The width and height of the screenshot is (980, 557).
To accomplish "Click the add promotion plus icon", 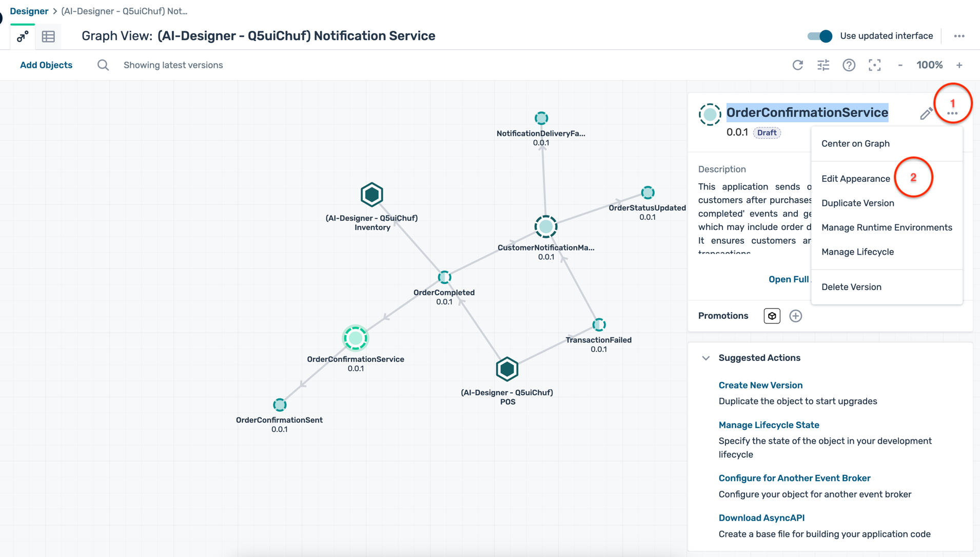I will 795,316.
